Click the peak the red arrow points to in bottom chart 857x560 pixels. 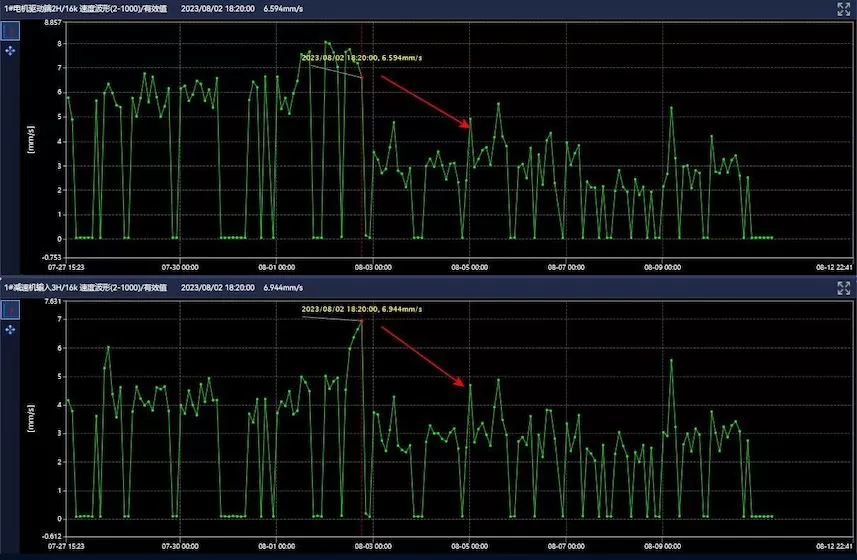click(470, 384)
